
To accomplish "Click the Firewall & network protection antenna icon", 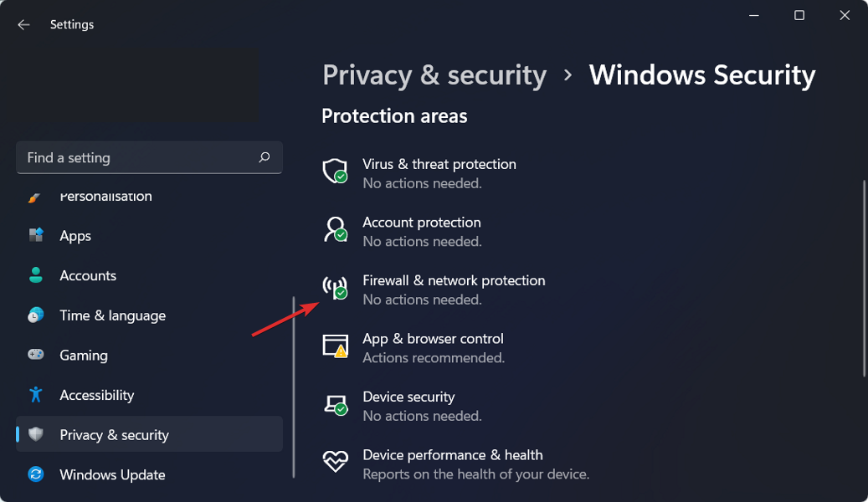I will [335, 288].
